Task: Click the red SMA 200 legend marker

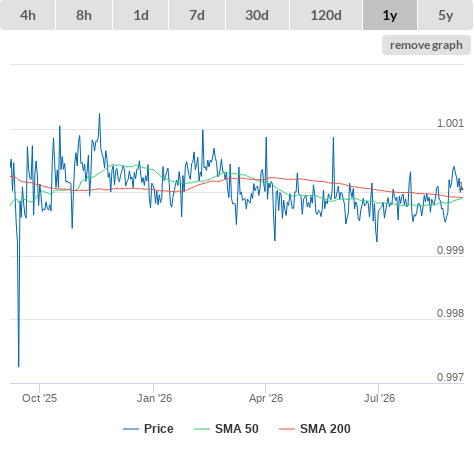Action: pos(287,429)
